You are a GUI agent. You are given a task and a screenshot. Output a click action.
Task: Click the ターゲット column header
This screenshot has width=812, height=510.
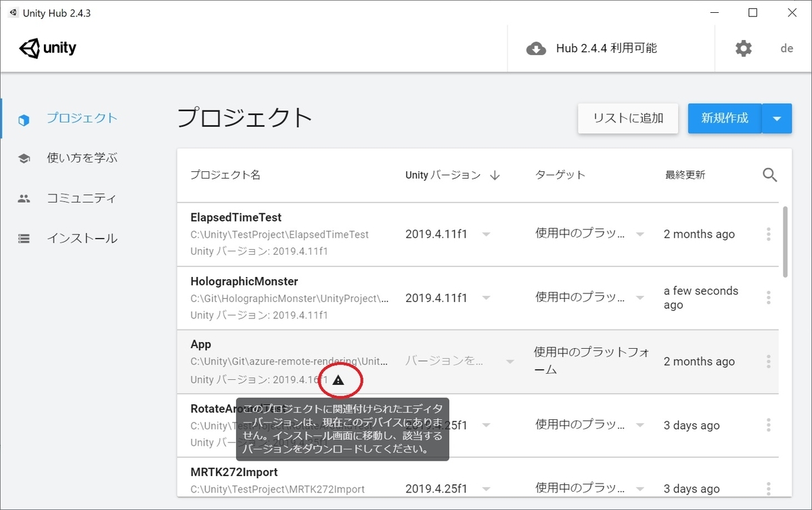560,175
